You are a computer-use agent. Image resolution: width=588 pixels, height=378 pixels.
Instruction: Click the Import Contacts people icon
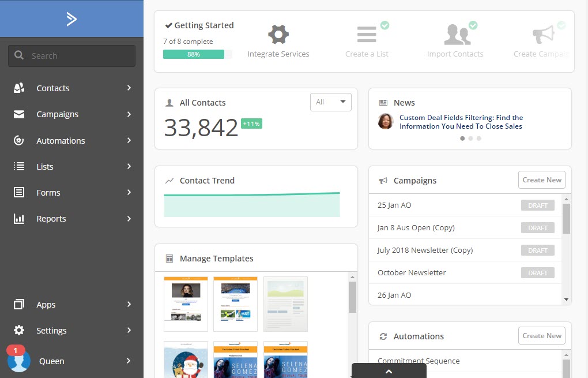(455, 35)
